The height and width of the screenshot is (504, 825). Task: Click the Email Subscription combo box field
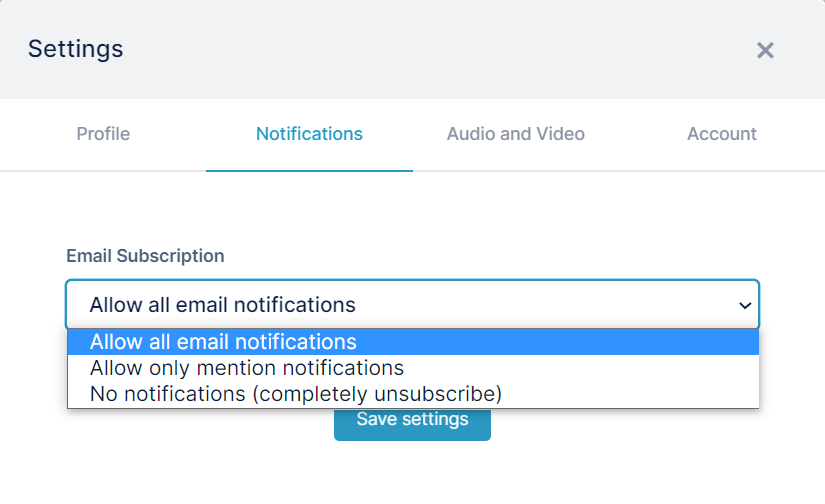pyautogui.click(x=412, y=305)
